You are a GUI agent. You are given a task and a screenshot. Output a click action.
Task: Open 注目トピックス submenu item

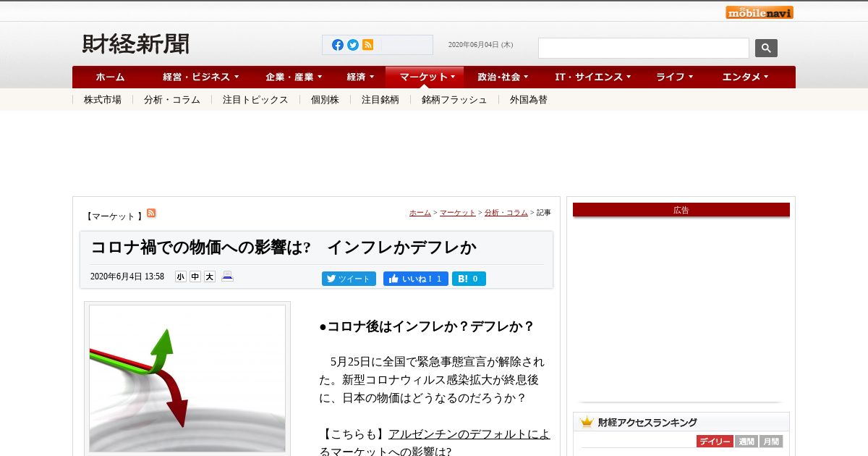[255, 100]
